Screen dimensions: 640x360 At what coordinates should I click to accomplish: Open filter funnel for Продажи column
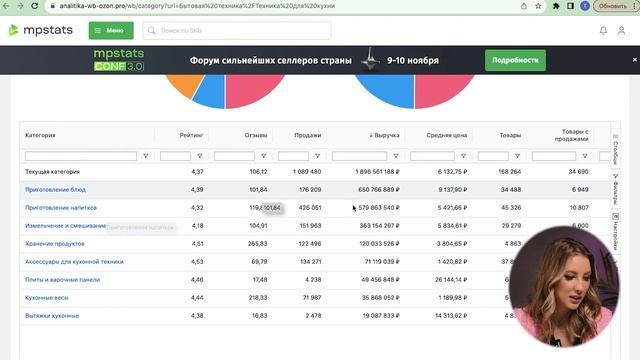pos(318,156)
